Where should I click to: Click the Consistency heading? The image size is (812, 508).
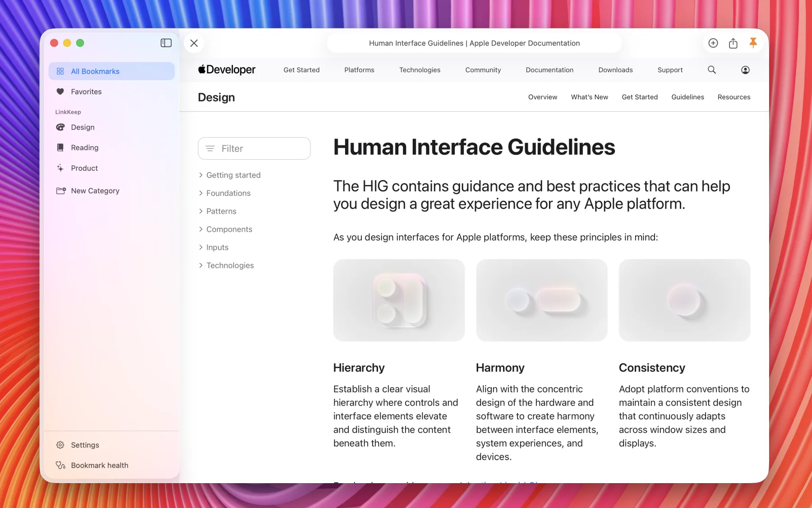coord(652,368)
